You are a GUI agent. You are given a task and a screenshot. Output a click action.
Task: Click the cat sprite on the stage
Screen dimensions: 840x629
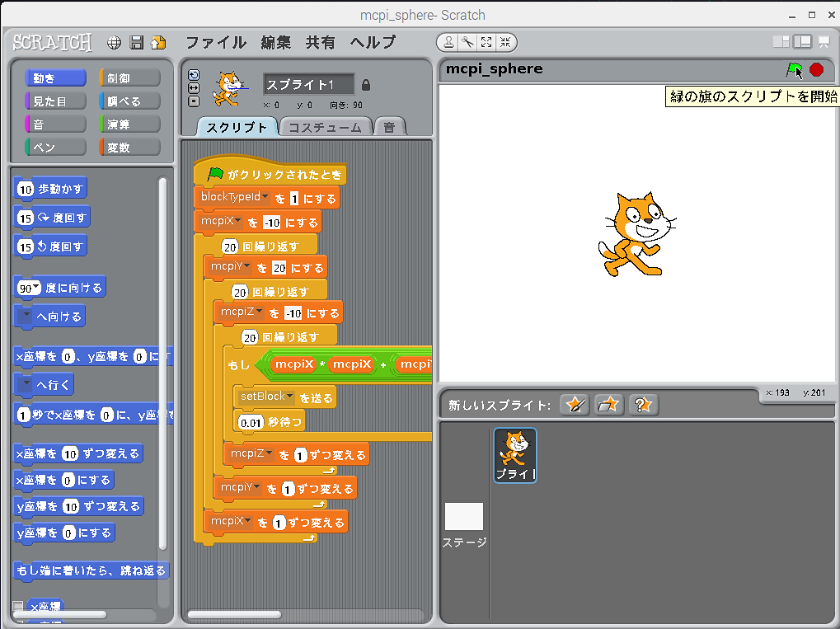[x=636, y=234]
